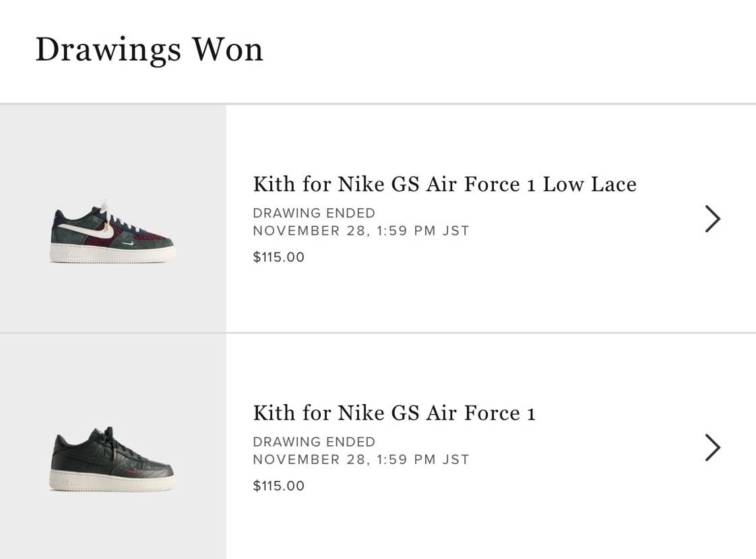
Task: Click the $115.00 price on the second drawing
Action: (278, 486)
